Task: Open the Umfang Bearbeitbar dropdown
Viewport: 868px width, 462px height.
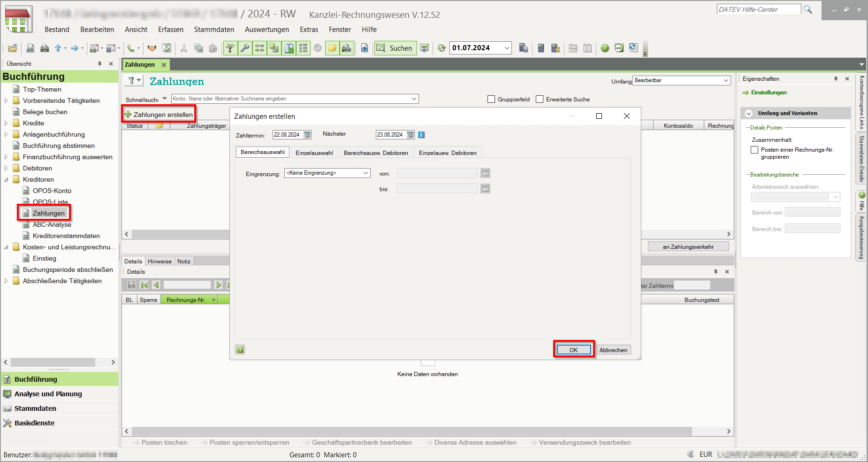Action: tap(726, 81)
